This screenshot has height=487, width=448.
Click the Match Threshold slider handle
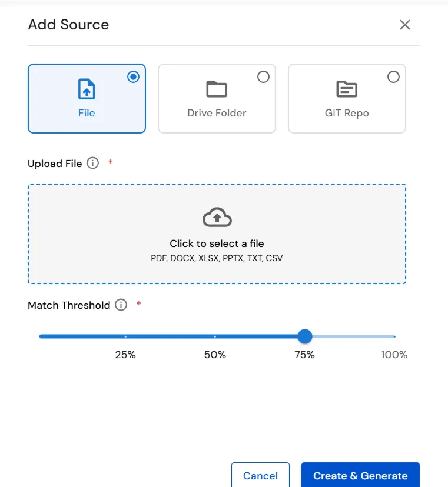coord(305,336)
